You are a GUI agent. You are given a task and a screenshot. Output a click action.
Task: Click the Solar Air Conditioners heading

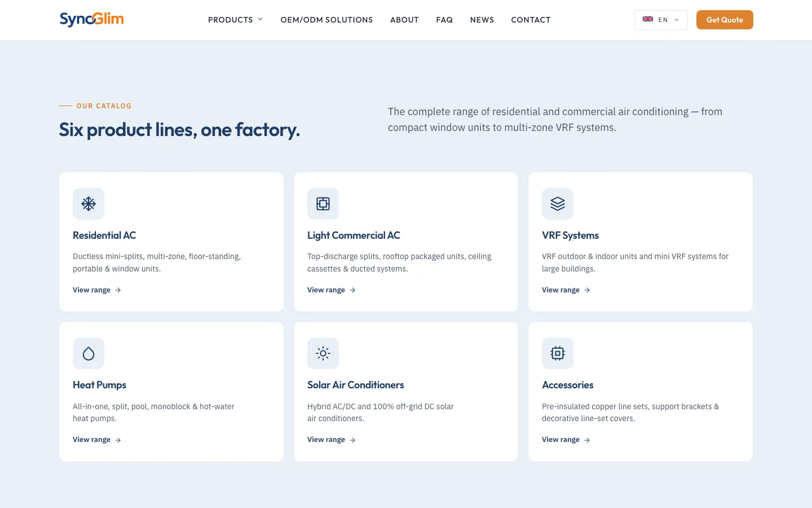pos(355,385)
